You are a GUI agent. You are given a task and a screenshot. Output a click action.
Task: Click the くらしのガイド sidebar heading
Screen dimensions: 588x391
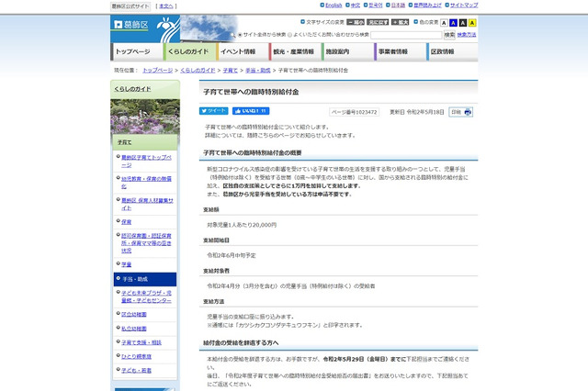132,89
